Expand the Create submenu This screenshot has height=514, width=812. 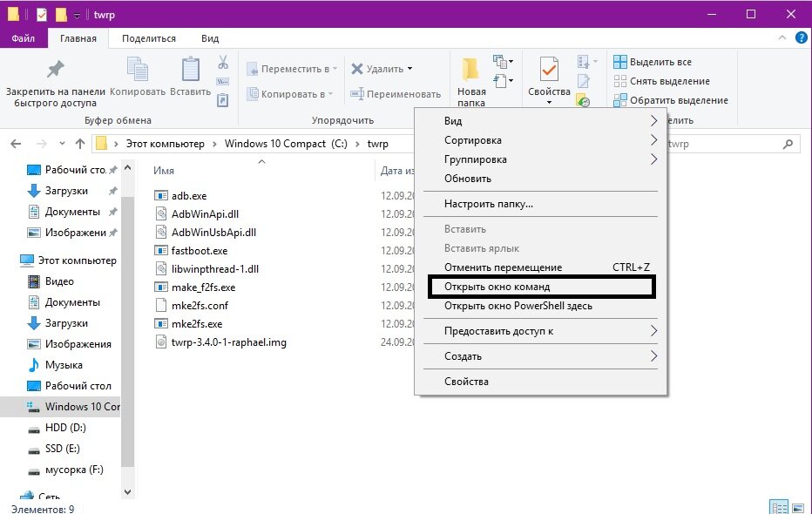point(653,356)
